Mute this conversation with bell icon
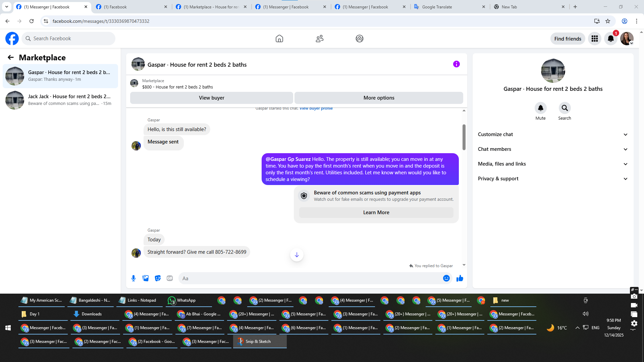The width and height of the screenshot is (644, 362). point(540,108)
